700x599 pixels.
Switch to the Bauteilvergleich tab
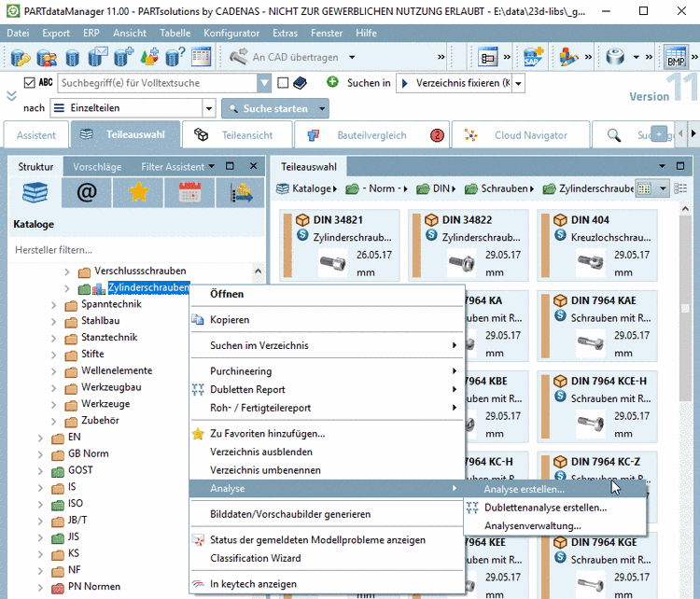click(371, 134)
